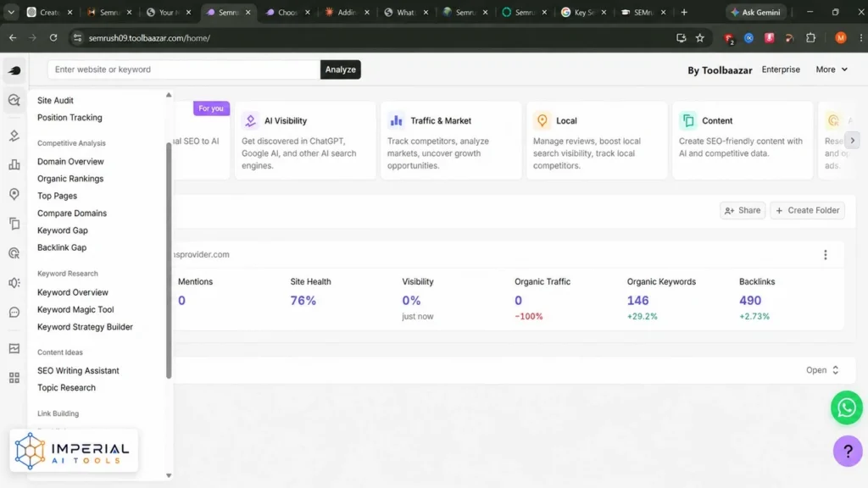
Task: Click the Local card pin icon
Action: (542, 120)
